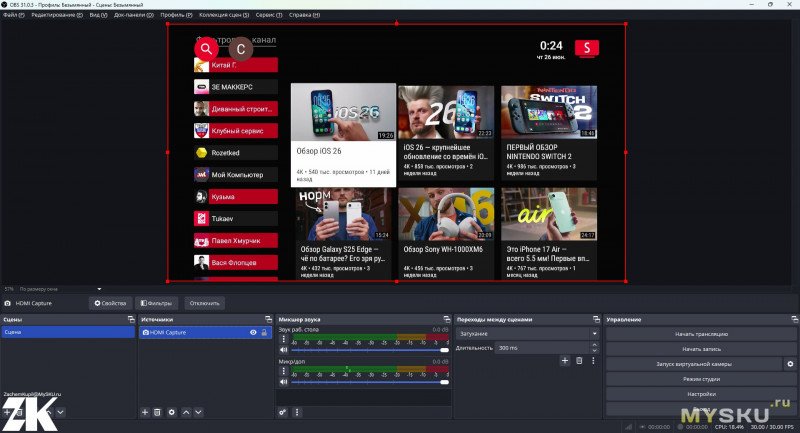Click Начать запись to start recording
800x433 pixels.
(701, 349)
